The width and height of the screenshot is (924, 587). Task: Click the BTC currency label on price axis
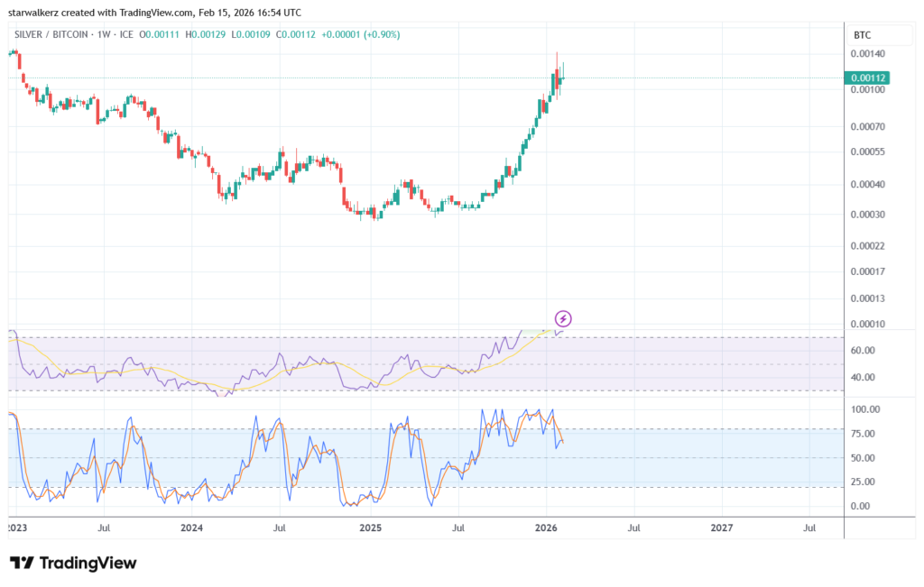pos(864,35)
